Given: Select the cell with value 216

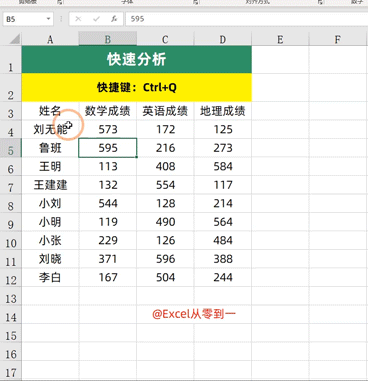Looking at the screenshot, I should pos(165,148).
